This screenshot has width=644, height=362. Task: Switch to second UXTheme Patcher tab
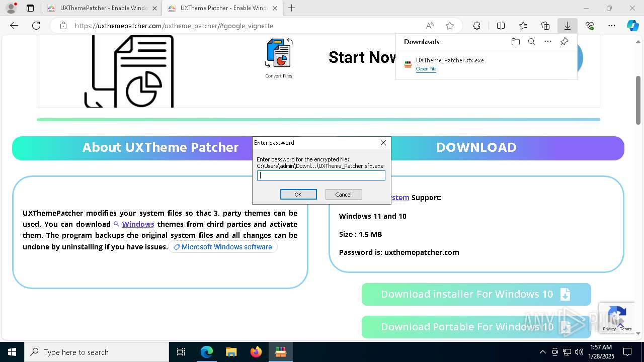click(x=223, y=8)
